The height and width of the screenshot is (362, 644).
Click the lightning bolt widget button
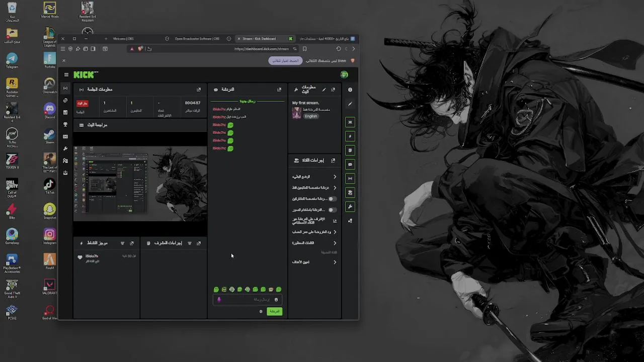[350, 136]
